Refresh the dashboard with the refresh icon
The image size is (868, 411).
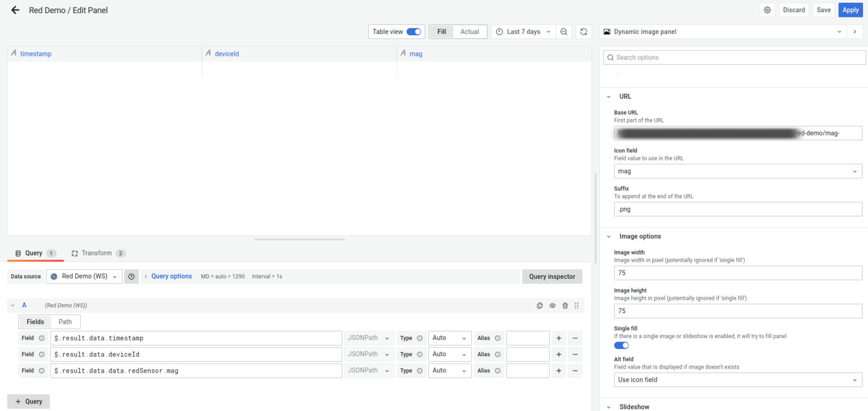(x=584, y=32)
